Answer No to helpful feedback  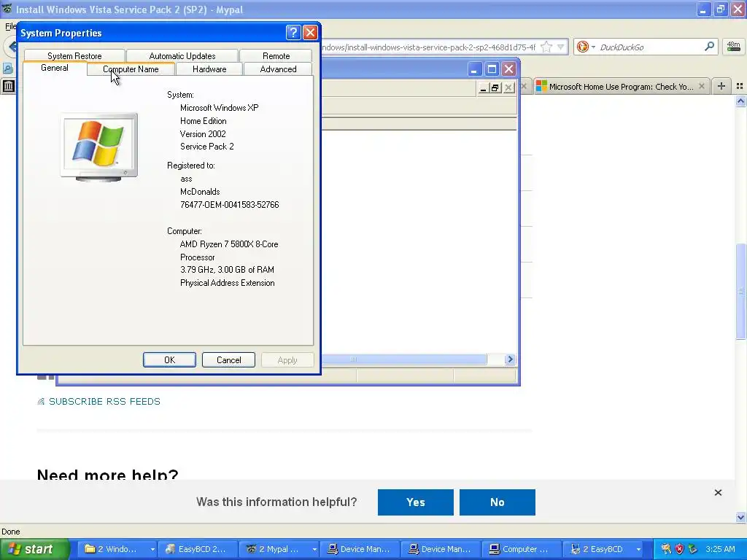pyautogui.click(x=498, y=502)
